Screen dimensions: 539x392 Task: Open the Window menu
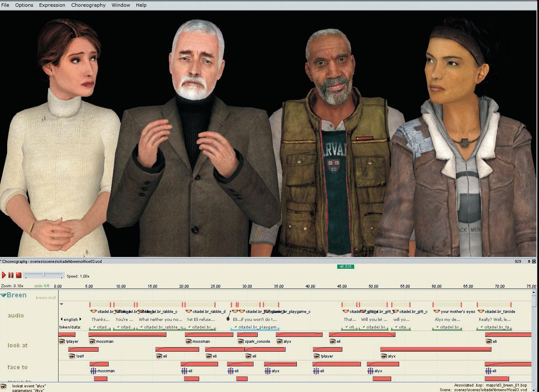(x=121, y=5)
